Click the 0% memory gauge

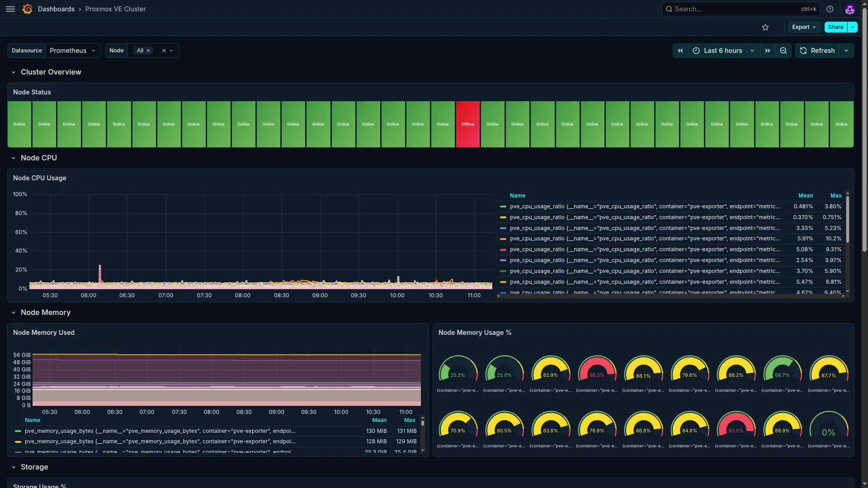[x=829, y=424]
